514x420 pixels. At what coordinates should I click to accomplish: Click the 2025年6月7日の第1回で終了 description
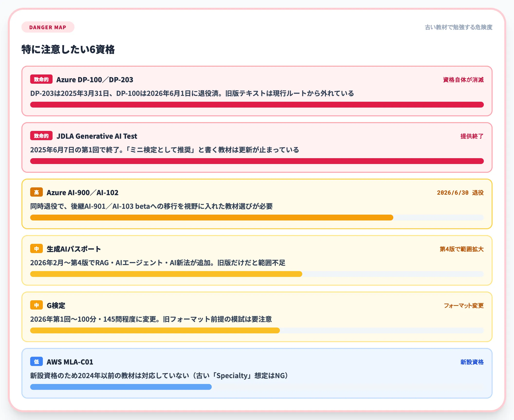coord(165,150)
